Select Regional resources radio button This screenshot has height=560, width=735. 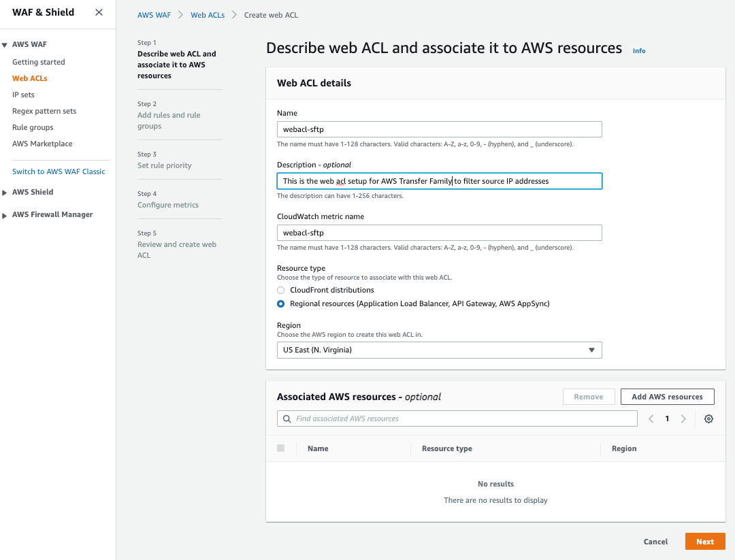click(x=280, y=303)
